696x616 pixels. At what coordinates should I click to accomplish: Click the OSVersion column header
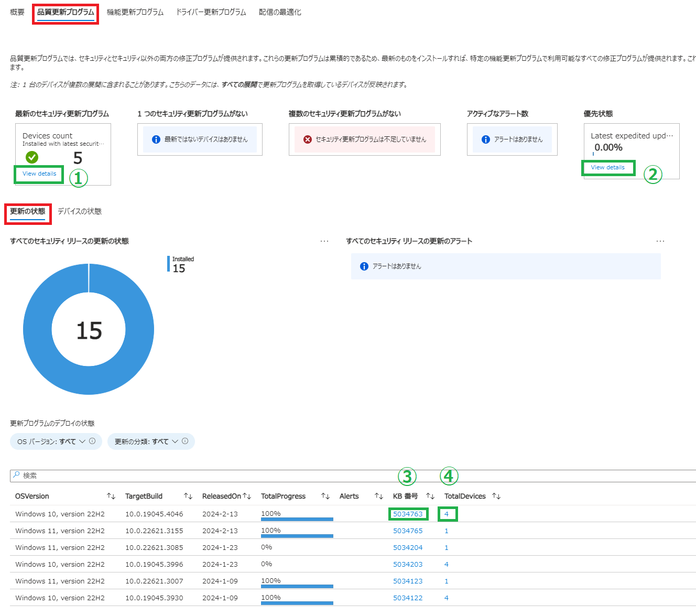32,496
